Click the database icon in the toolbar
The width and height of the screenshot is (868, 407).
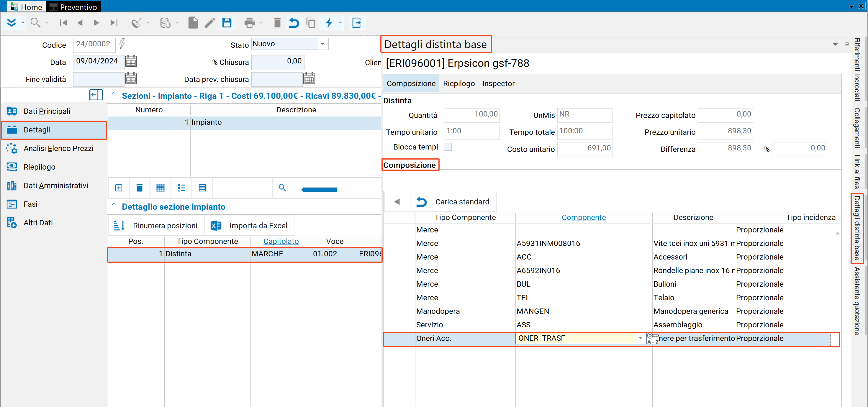[165, 23]
